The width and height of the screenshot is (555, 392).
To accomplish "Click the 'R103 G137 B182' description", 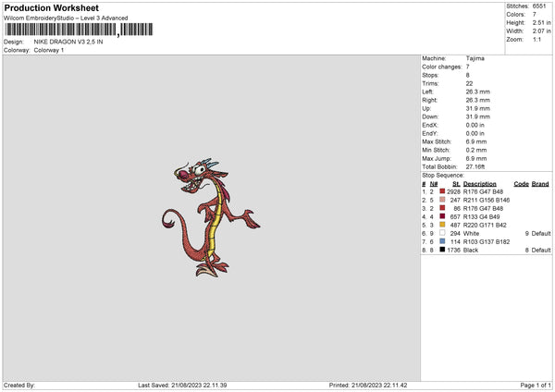I will click(x=487, y=242).
